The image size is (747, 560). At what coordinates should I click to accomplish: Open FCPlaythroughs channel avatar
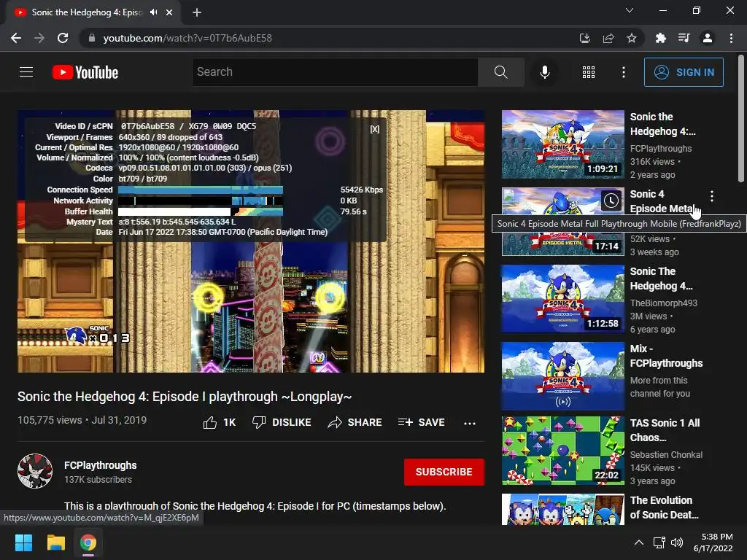(35, 472)
